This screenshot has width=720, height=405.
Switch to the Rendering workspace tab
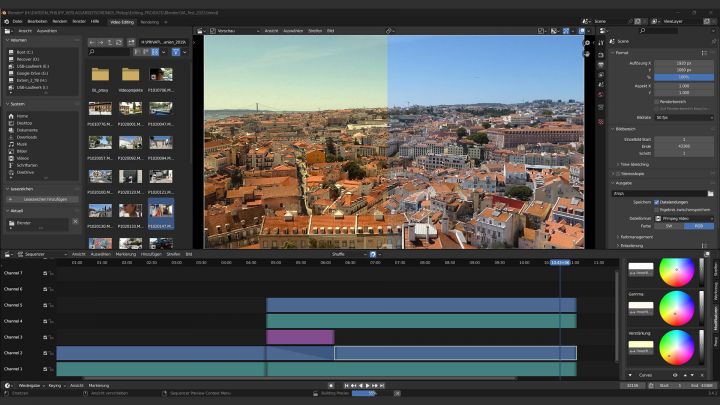(150, 22)
